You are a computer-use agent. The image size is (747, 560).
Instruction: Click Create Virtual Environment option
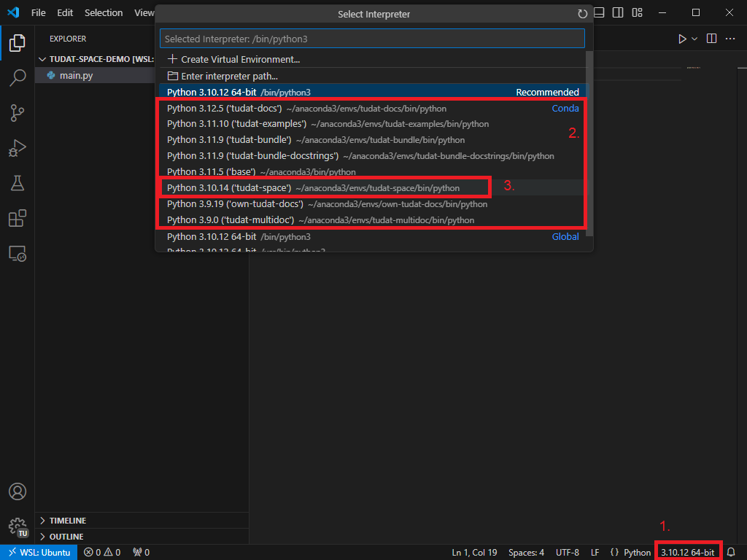point(373,60)
